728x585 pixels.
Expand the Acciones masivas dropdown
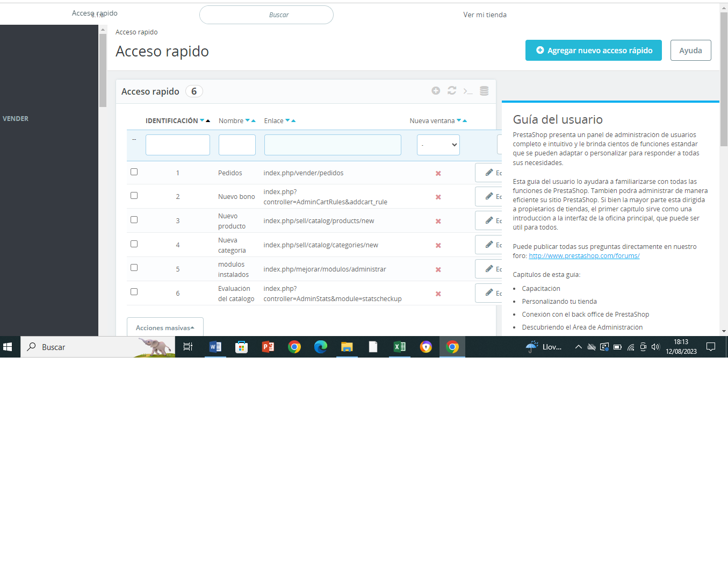point(165,327)
